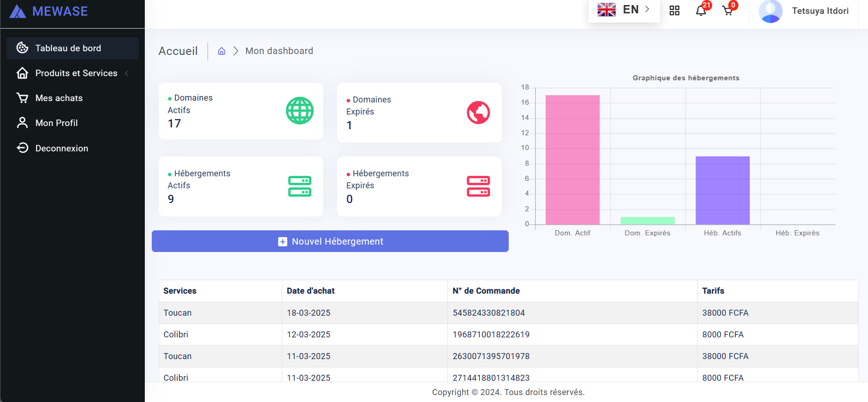
Task: Click Deconnexion to log out
Action: tap(61, 149)
